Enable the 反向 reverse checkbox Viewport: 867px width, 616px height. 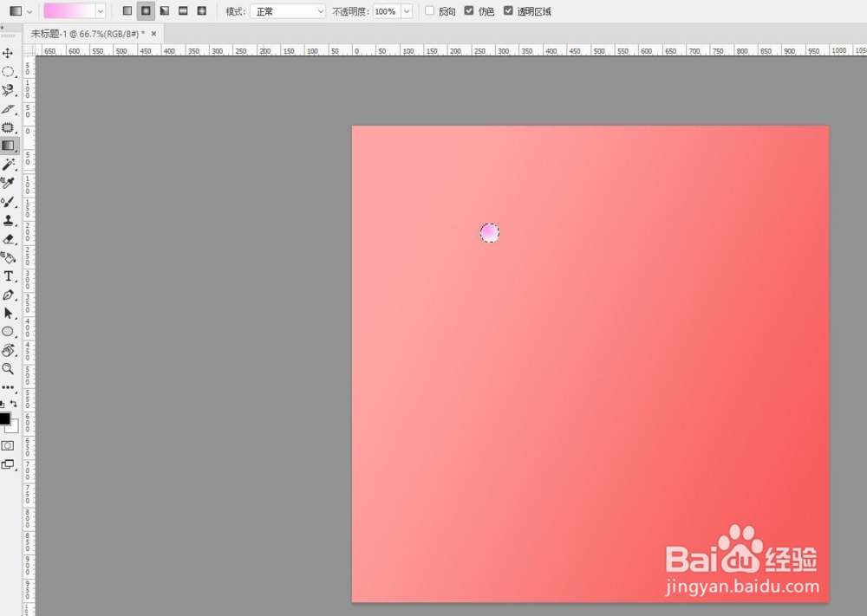430,11
